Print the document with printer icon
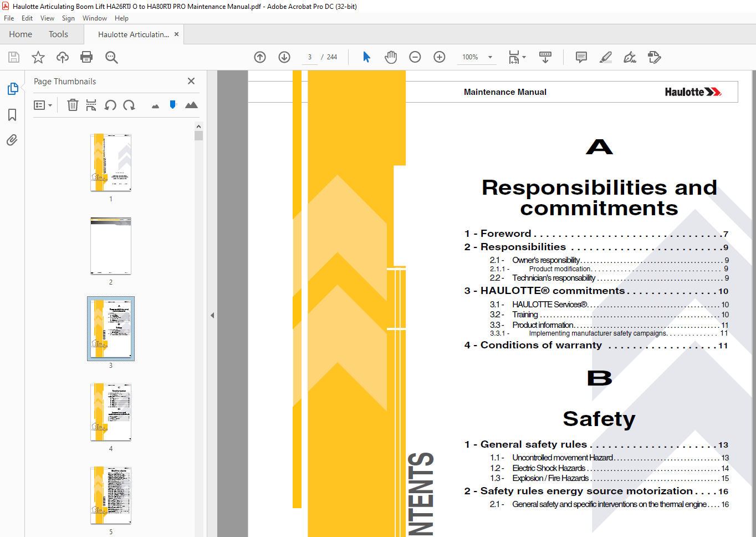 (x=86, y=57)
